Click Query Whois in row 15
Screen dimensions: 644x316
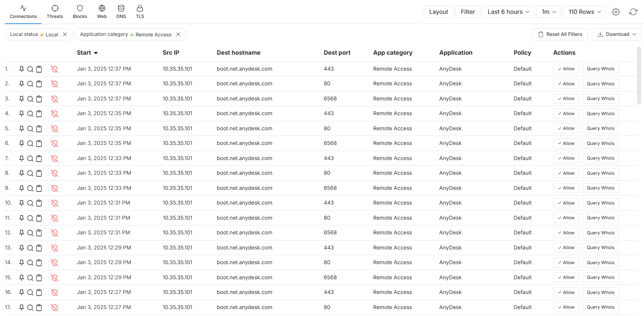click(600, 277)
